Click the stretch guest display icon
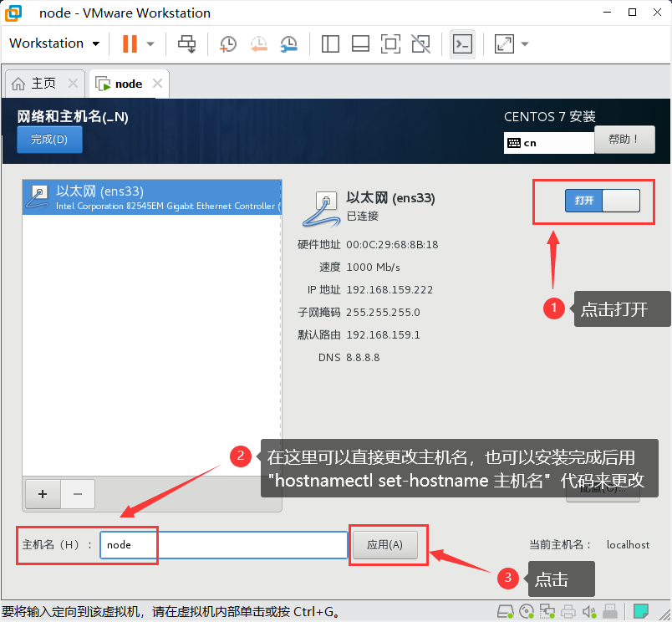The width and height of the screenshot is (672, 622). pyautogui.click(x=504, y=43)
